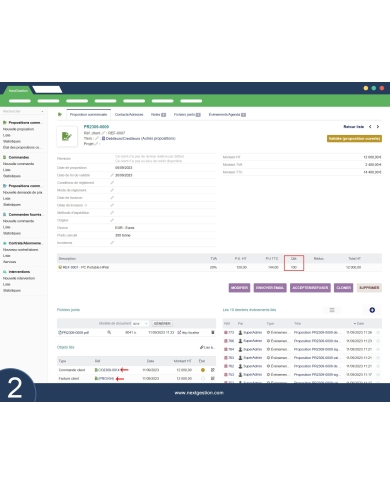The width and height of the screenshot is (390, 484).
Task: Edit the Date de fin de validité pencil
Action: (x=112, y=175)
